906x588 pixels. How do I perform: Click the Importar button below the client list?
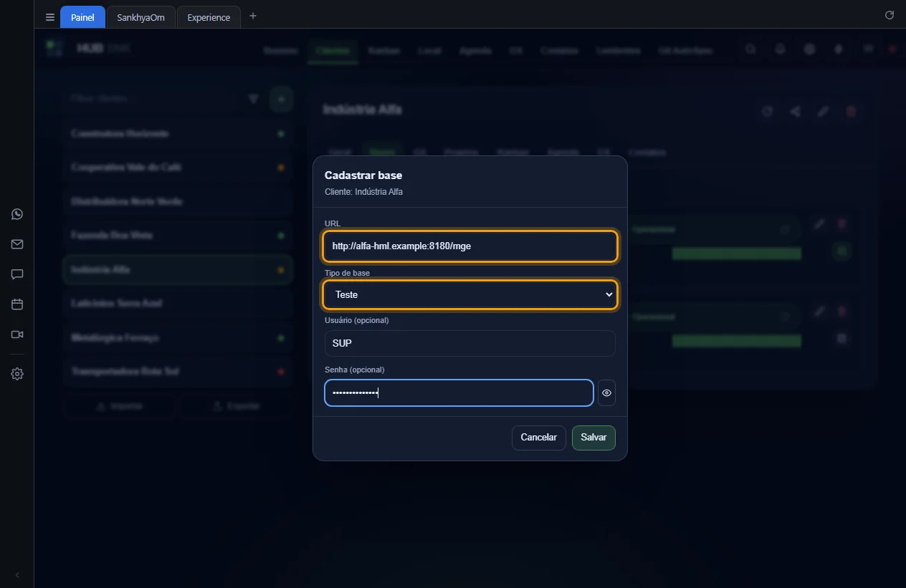click(119, 406)
